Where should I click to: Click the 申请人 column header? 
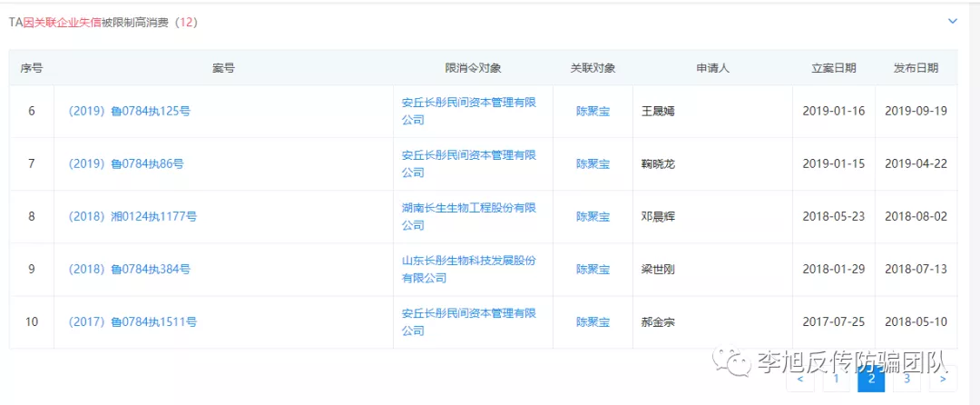click(x=713, y=68)
